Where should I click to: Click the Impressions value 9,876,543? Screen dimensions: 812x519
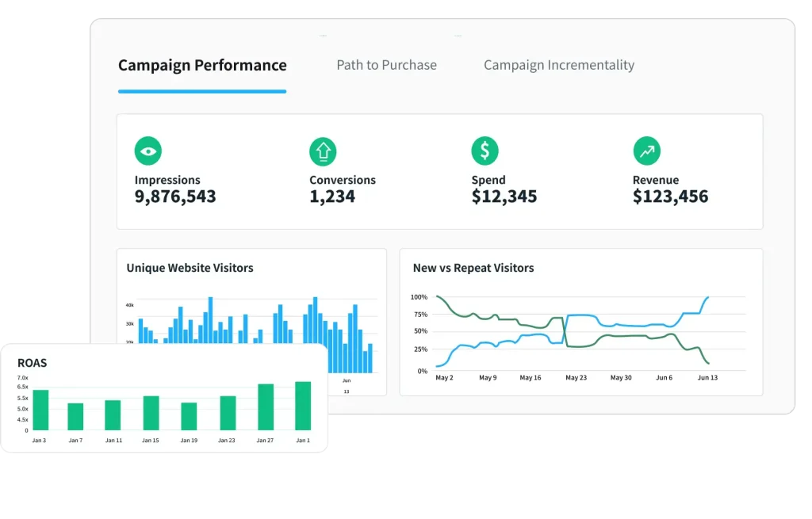pos(175,197)
